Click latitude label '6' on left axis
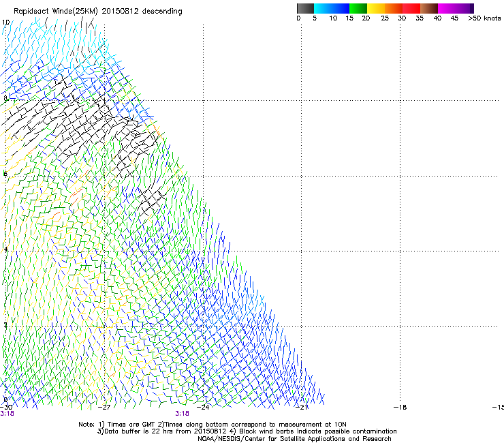Image resolution: width=504 pixels, height=443 pixels. coord(5,174)
